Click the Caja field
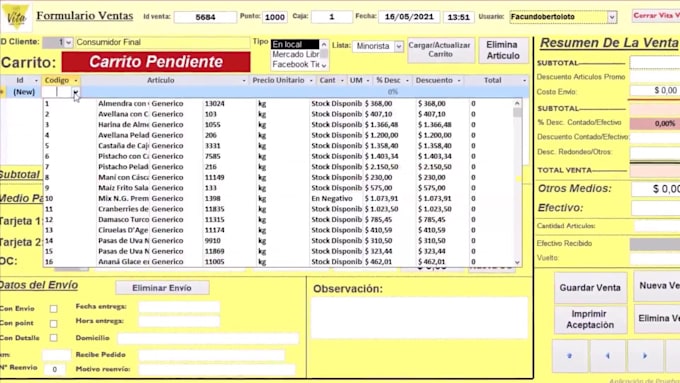680x383 pixels. click(332, 17)
